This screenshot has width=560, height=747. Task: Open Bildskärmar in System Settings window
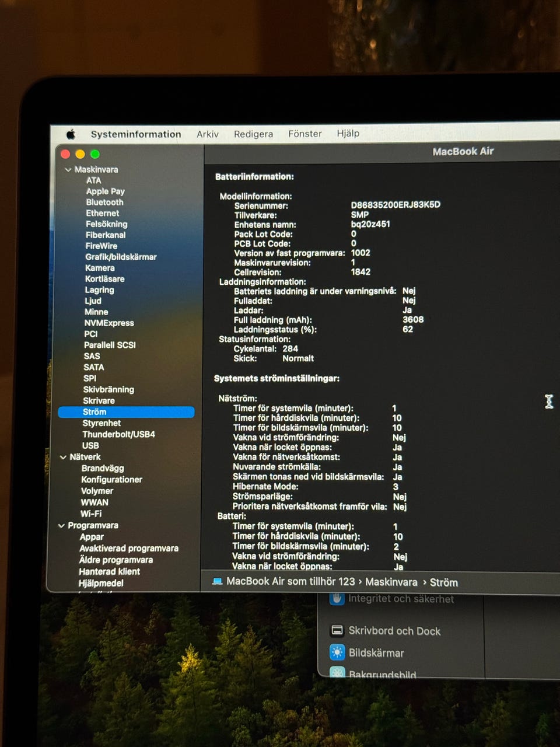tap(376, 653)
